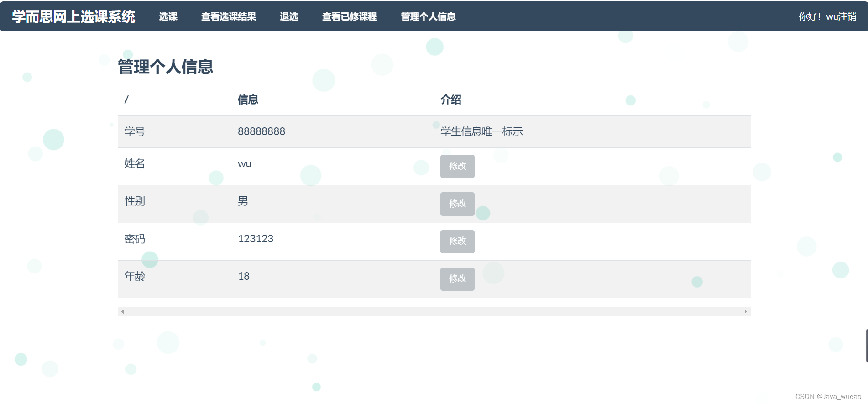This screenshot has width=868, height=404.
Task: Open 查看已修课程 in the navbar
Action: coord(350,16)
